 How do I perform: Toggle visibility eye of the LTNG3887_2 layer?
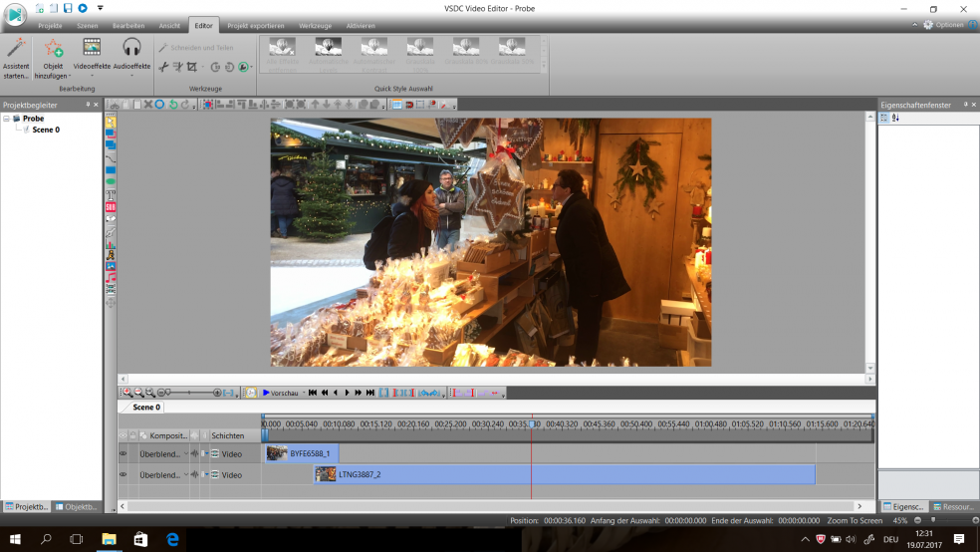click(x=123, y=475)
